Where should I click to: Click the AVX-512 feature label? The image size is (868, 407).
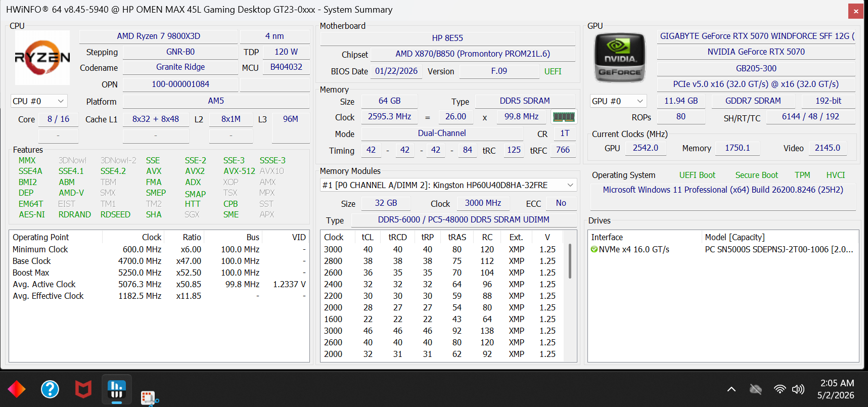coord(239,171)
